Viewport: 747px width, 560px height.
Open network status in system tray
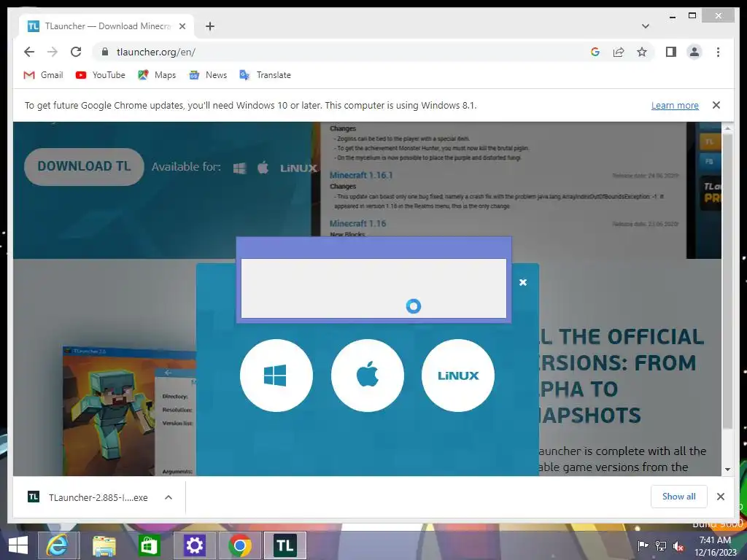click(x=661, y=545)
